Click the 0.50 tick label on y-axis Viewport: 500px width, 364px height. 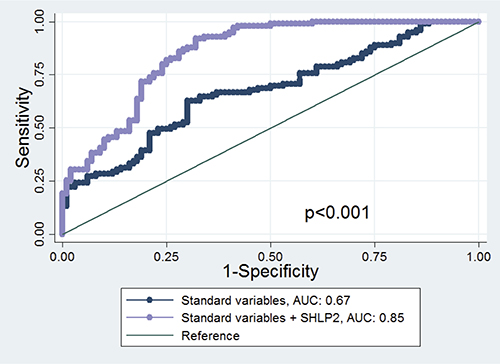[39, 128]
